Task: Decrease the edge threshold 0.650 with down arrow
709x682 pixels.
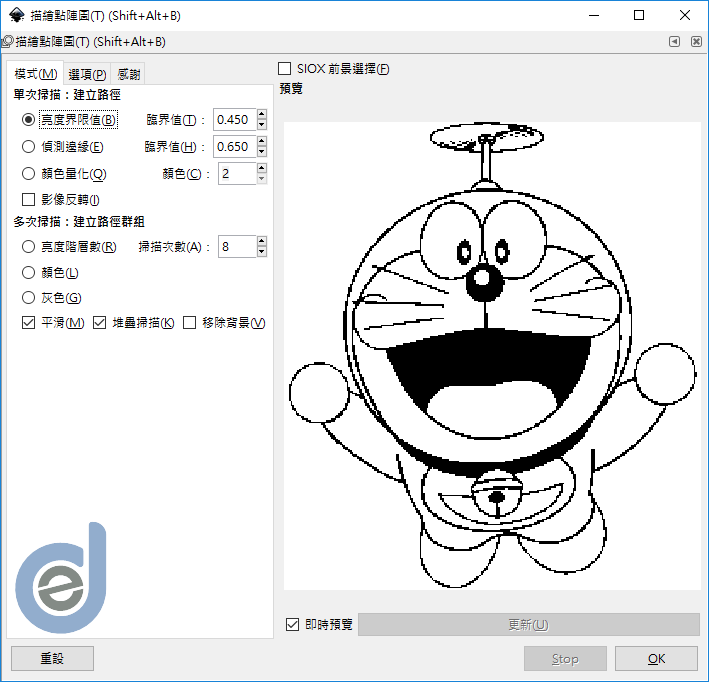Action: (262, 152)
